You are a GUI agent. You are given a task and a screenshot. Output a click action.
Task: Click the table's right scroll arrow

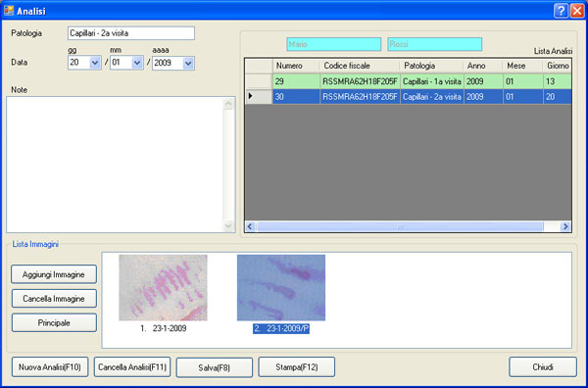(x=565, y=226)
